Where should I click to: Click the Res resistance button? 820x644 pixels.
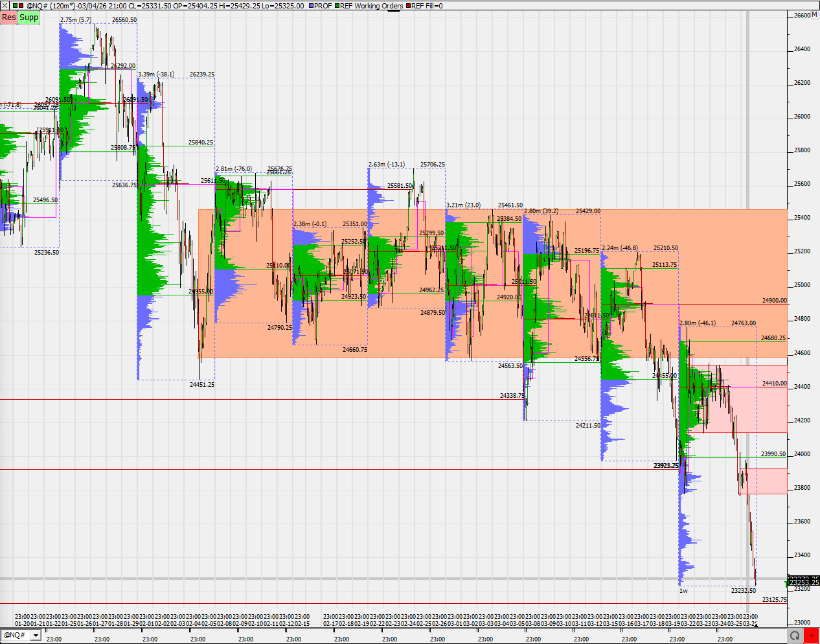[x=9, y=17]
